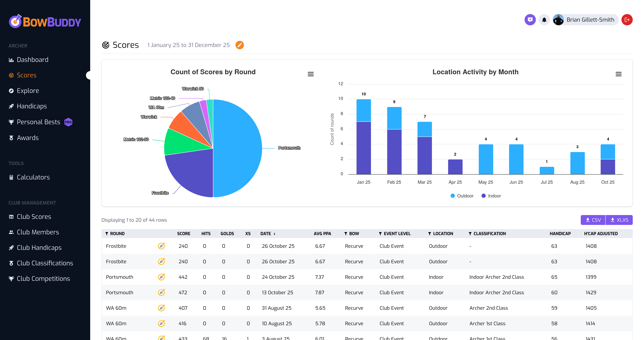
Task: Open the ROUND column filter
Action: tap(107, 234)
